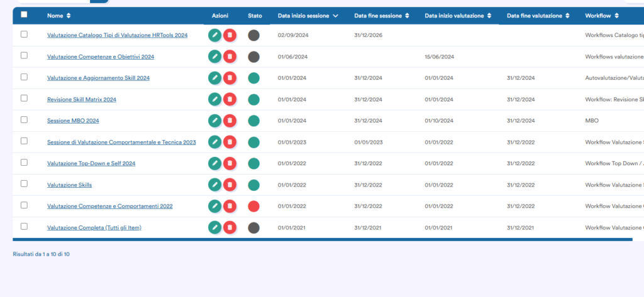
Task: Open Valutazione Competenze e Obiettivi 2024 link
Action: tap(101, 57)
